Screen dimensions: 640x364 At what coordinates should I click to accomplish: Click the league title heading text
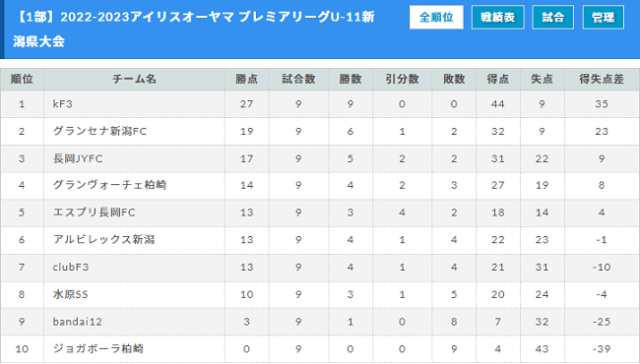(x=194, y=29)
